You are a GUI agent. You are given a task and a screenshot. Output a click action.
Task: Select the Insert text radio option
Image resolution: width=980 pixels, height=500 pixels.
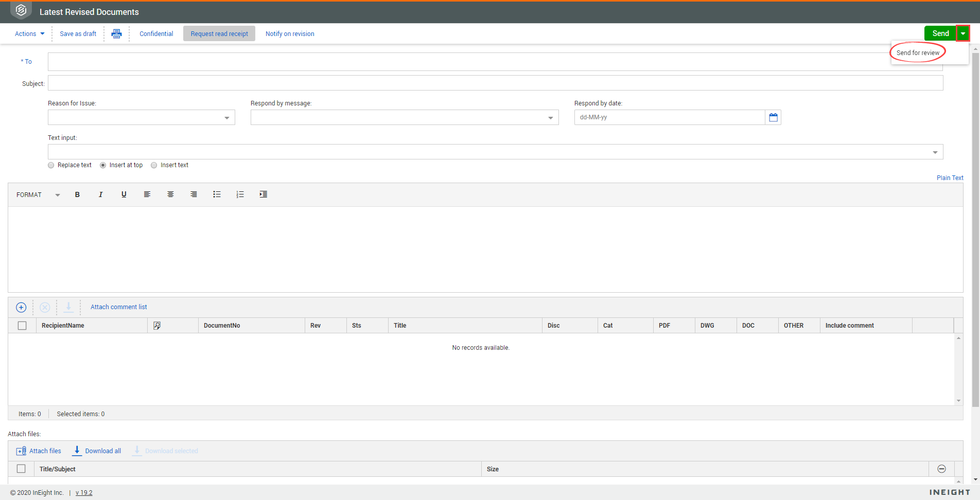click(154, 165)
